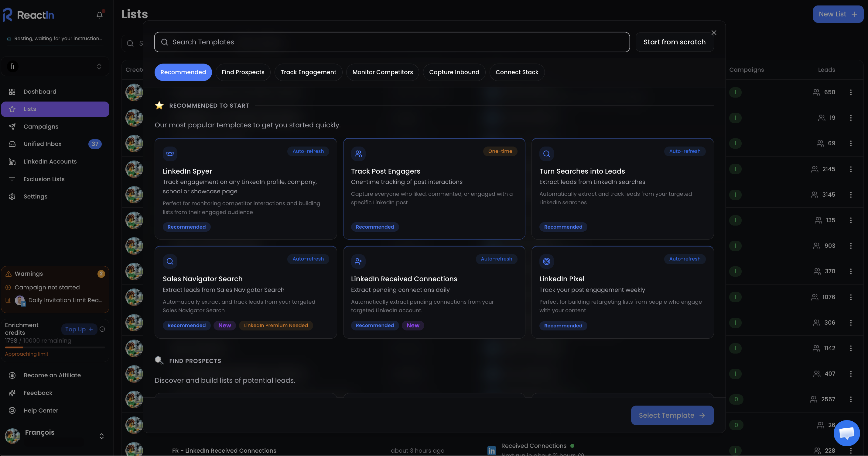Viewport: 868px width, 456px height.
Task: Select the Sales Navigator Search template card
Action: tap(245, 292)
